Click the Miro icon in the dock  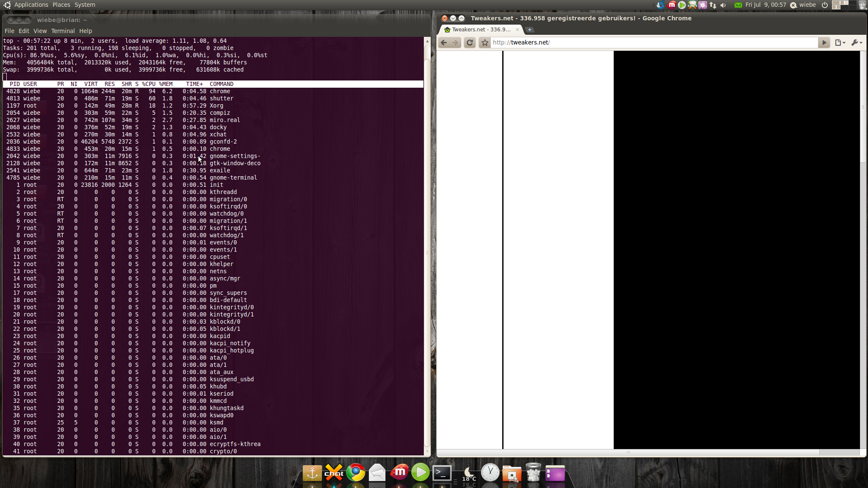[399, 473]
